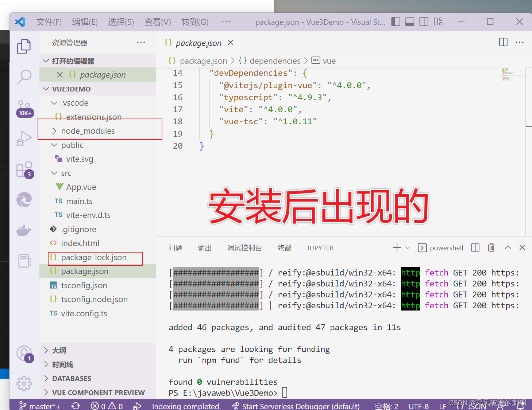Split the editor to the right

503,42
